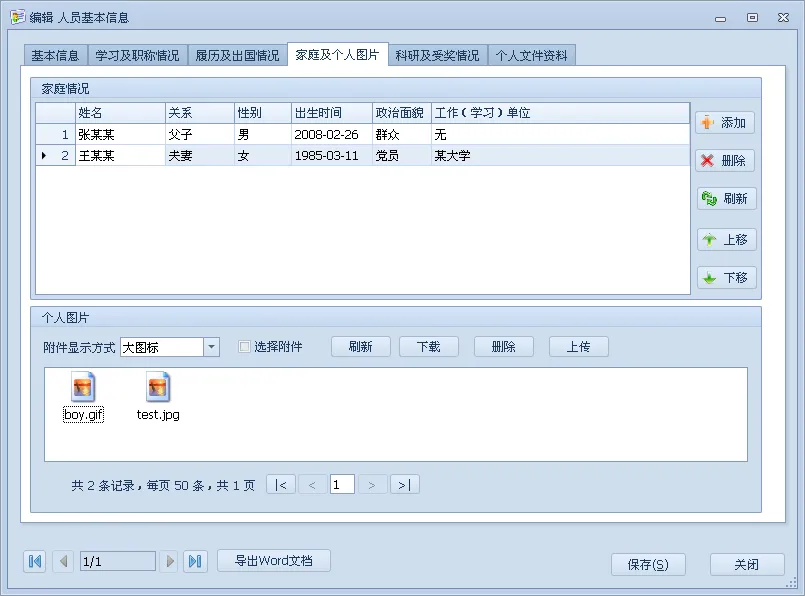
Task: Click the 姓名 column header
Action: (120, 113)
